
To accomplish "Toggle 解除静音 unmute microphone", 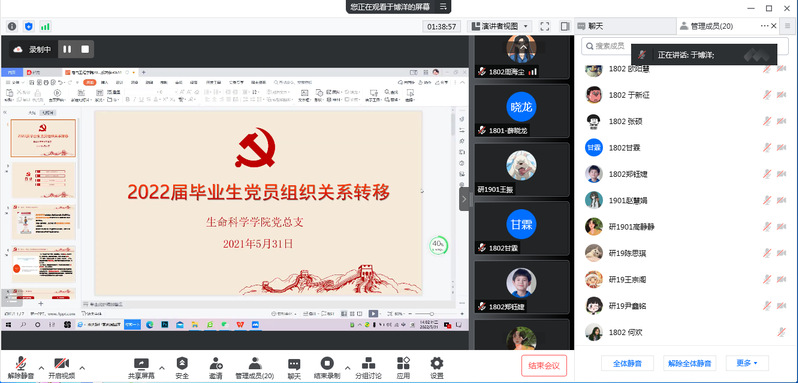I will click(21, 369).
